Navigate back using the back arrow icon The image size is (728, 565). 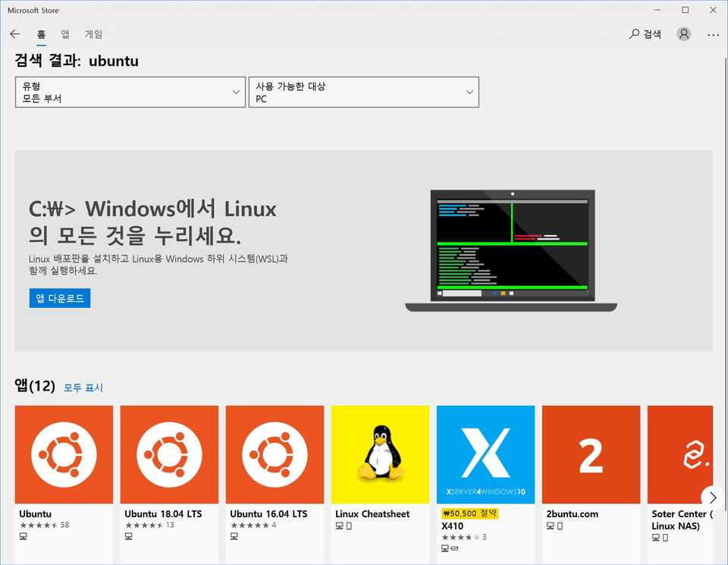tap(14, 33)
